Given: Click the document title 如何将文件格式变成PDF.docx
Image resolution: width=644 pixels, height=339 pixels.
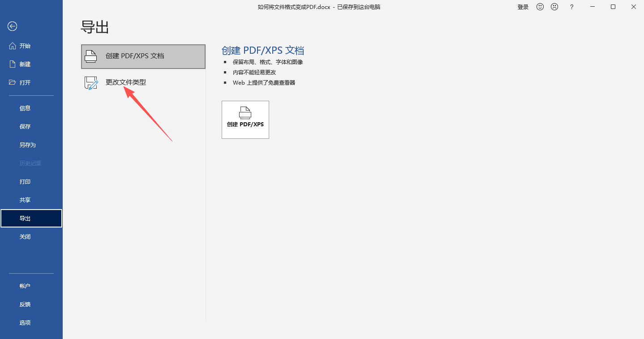Looking at the screenshot, I should (x=294, y=7).
